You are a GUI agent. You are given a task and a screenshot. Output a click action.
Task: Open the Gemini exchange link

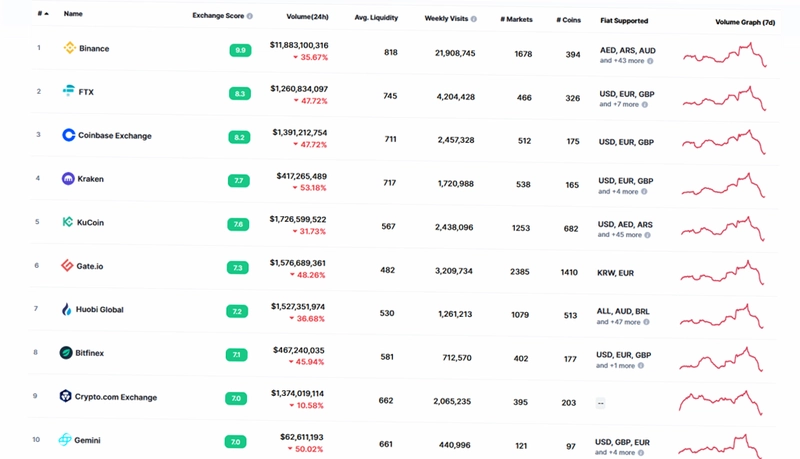pyautogui.click(x=87, y=440)
